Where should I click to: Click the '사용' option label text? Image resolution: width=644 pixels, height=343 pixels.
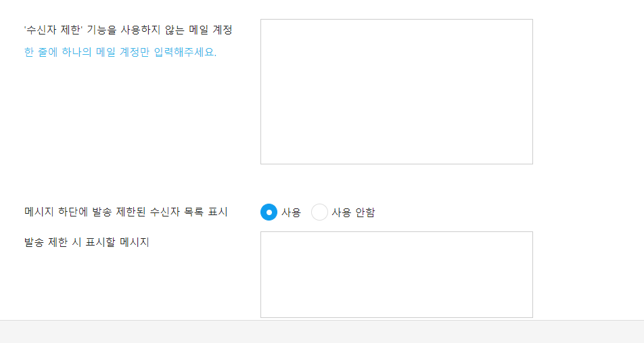tap(291, 212)
